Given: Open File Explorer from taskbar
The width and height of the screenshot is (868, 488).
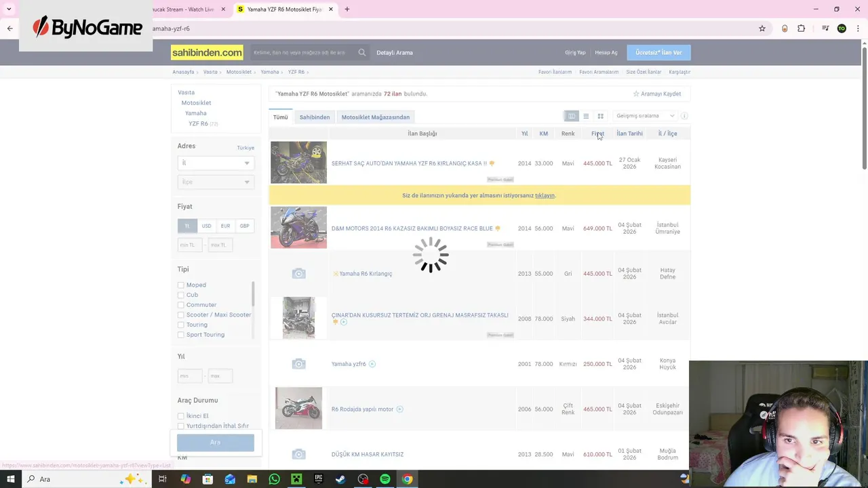Looking at the screenshot, I should click(252, 479).
